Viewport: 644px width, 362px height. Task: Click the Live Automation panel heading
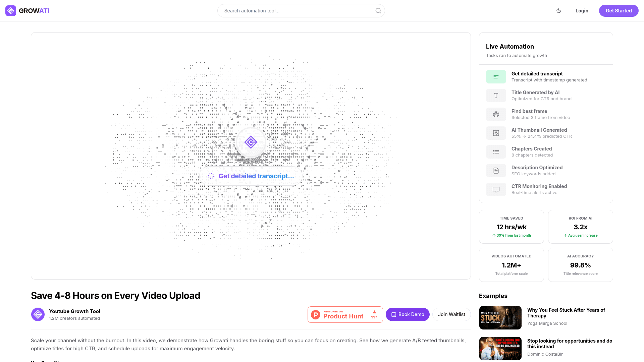tap(510, 47)
